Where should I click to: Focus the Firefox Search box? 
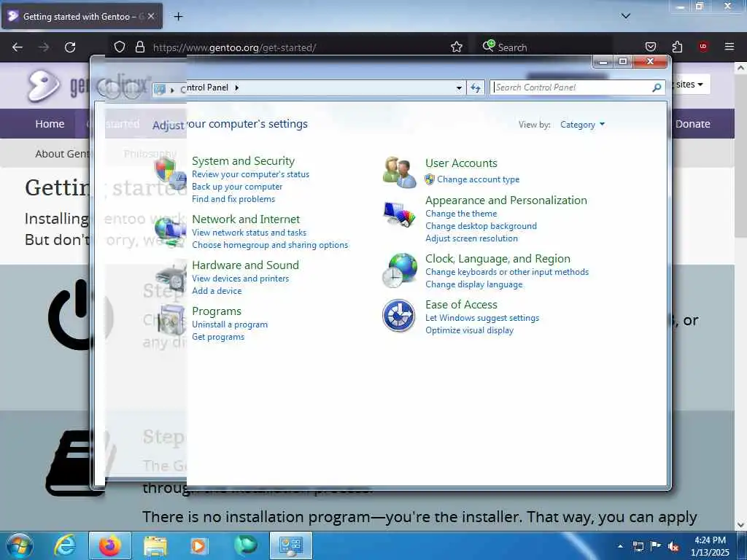pyautogui.click(x=546, y=47)
